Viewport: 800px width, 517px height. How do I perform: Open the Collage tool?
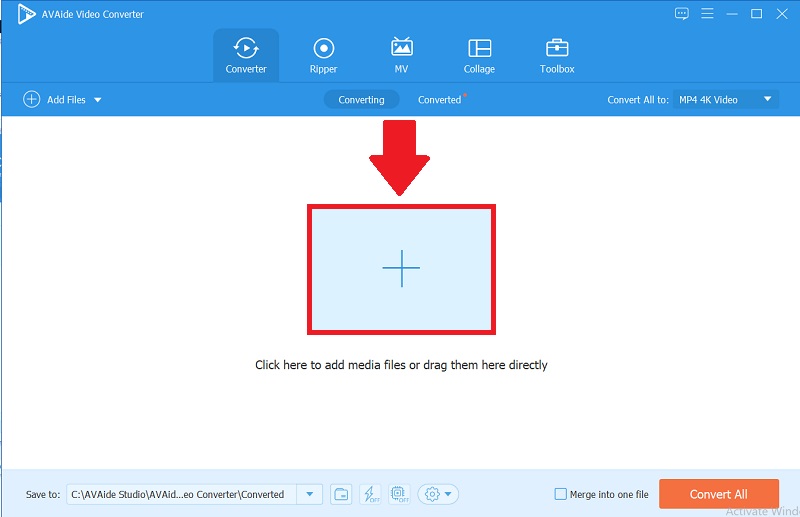click(x=479, y=55)
